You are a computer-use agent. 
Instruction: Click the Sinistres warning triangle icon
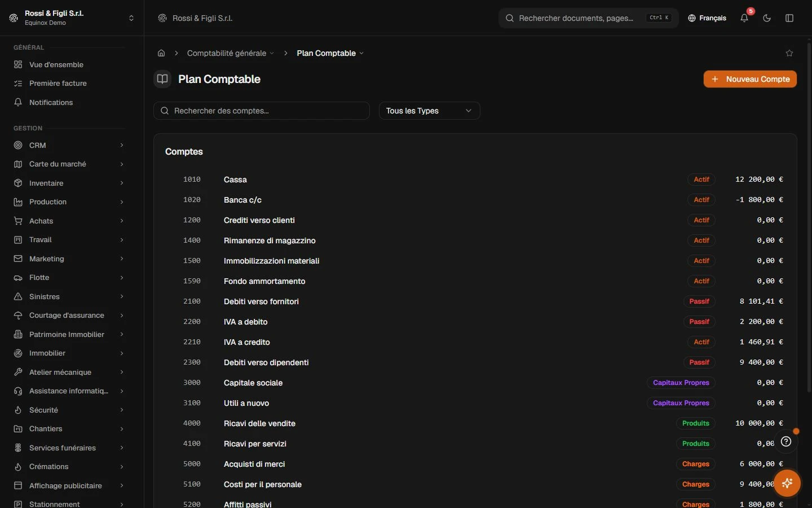(18, 296)
